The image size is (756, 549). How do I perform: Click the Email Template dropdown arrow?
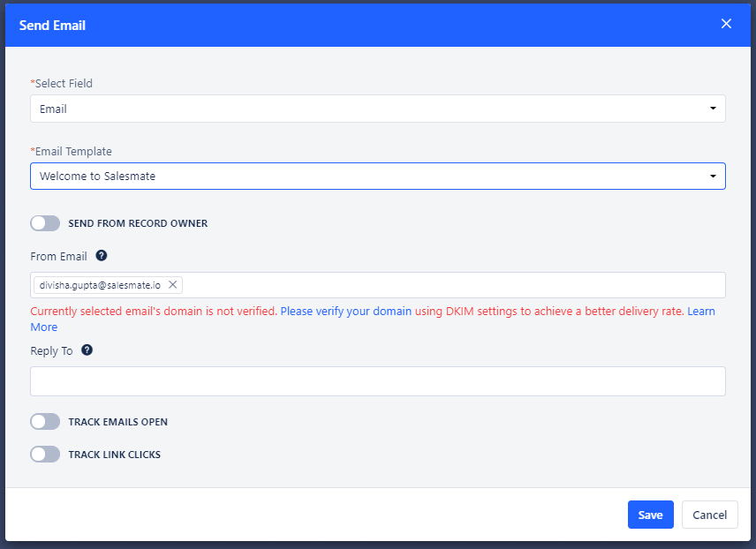[713, 177]
